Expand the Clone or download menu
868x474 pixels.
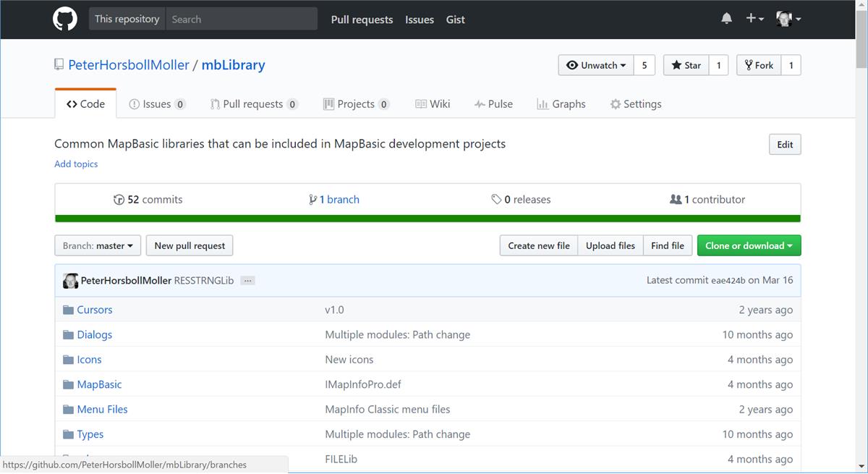[749, 246]
